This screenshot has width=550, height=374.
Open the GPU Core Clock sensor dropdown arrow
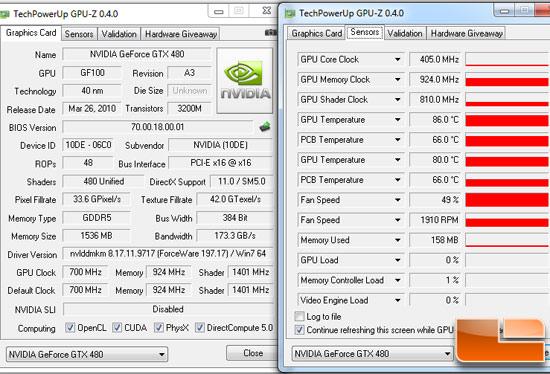pos(397,59)
